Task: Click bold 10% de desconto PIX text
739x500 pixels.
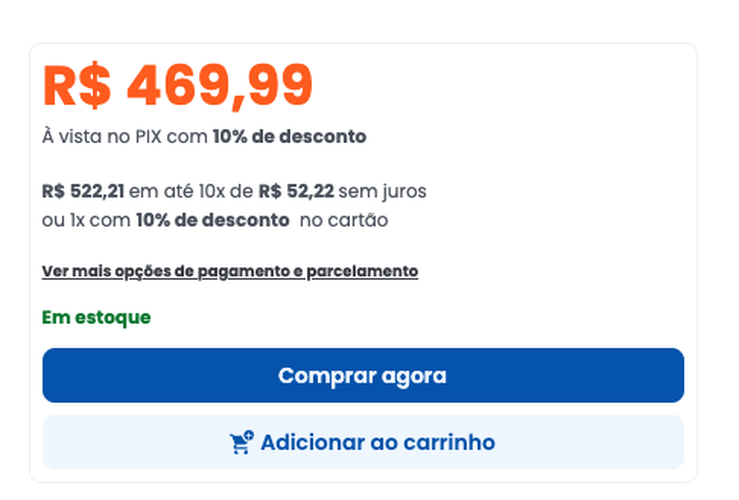Action: click(289, 137)
